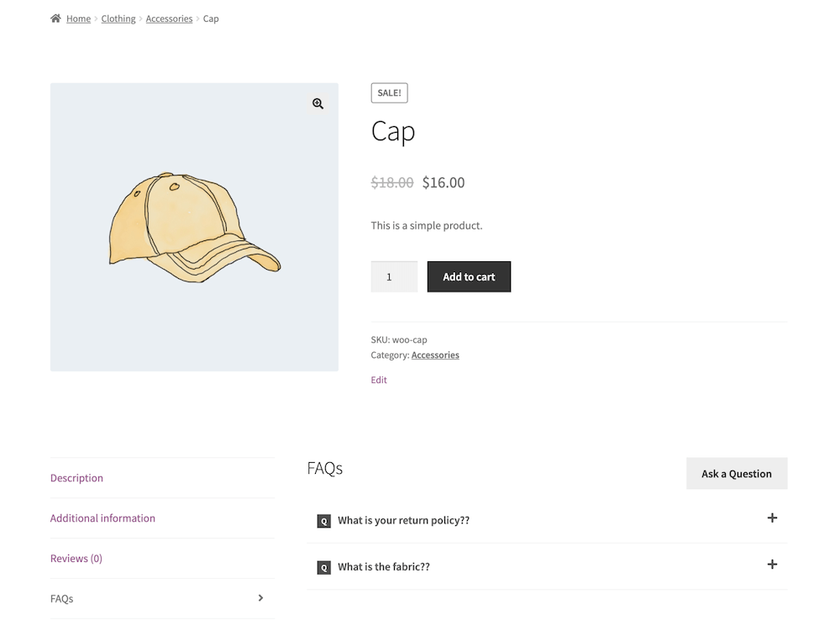Go to Home via breadcrumb link

[x=78, y=18]
